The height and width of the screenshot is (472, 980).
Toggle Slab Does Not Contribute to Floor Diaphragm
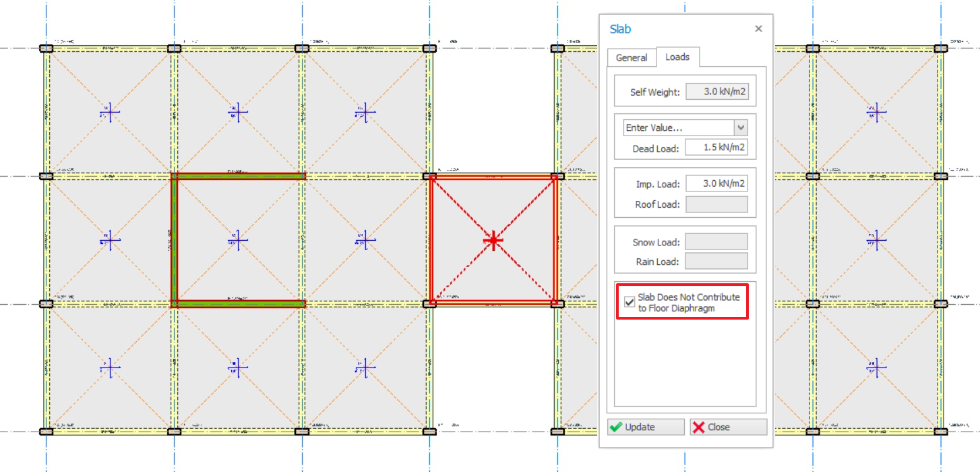[630, 303]
